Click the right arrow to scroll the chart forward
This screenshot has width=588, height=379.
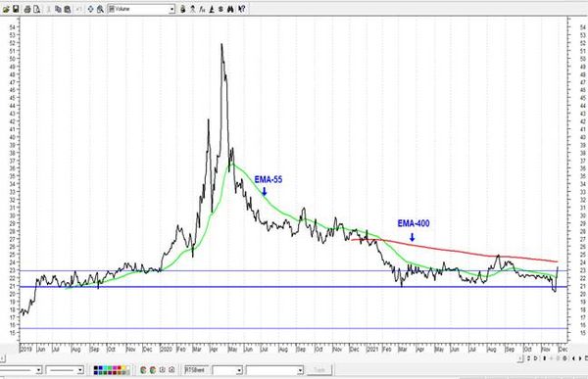(x=580, y=359)
